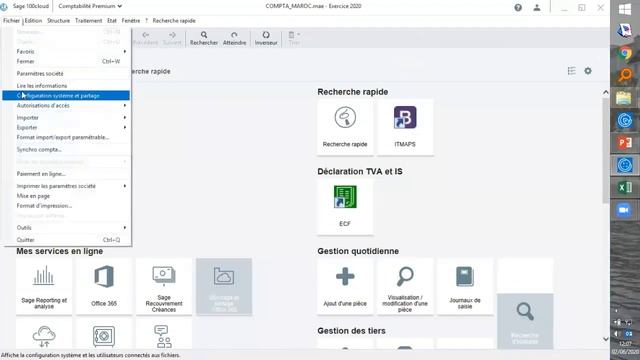Select Paramètres société menu entry

click(x=67, y=73)
